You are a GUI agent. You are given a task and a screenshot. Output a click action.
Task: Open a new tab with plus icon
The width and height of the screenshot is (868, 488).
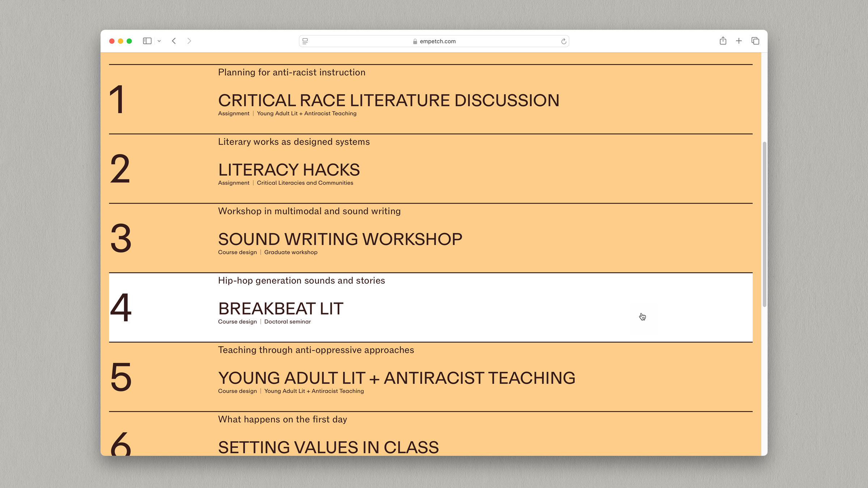(739, 41)
